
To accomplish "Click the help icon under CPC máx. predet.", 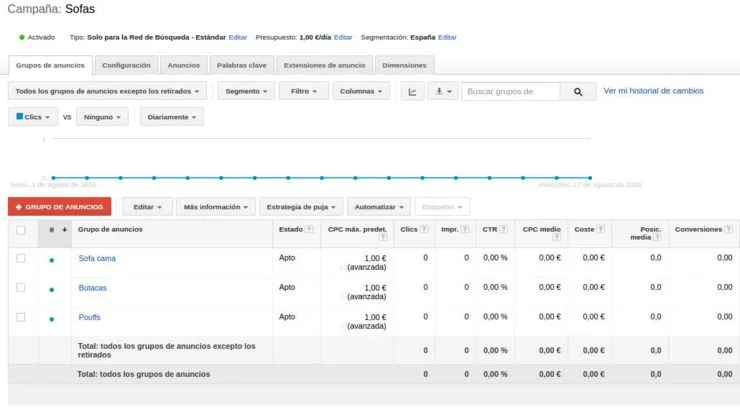I will tap(383, 237).
